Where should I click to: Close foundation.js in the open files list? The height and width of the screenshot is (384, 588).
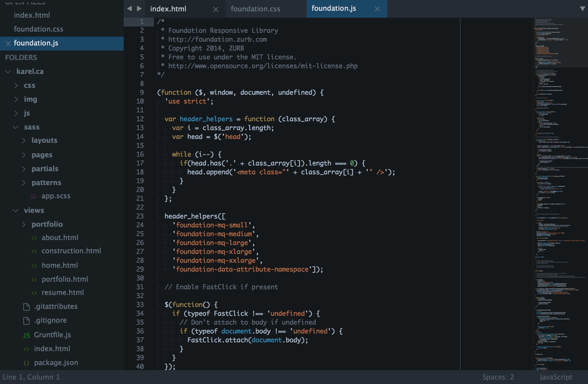coord(8,44)
